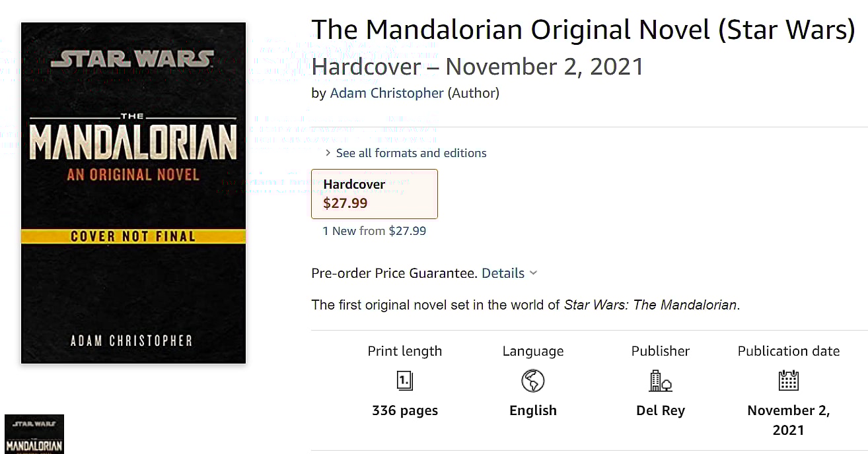Click the "336 pages" value

pos(404,410)
